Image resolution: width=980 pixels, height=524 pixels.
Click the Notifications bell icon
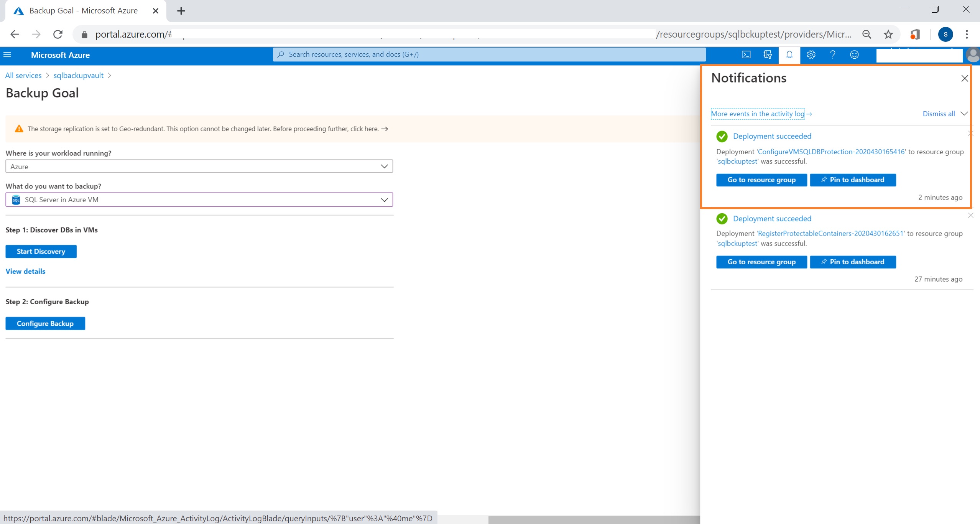point(789,55)
